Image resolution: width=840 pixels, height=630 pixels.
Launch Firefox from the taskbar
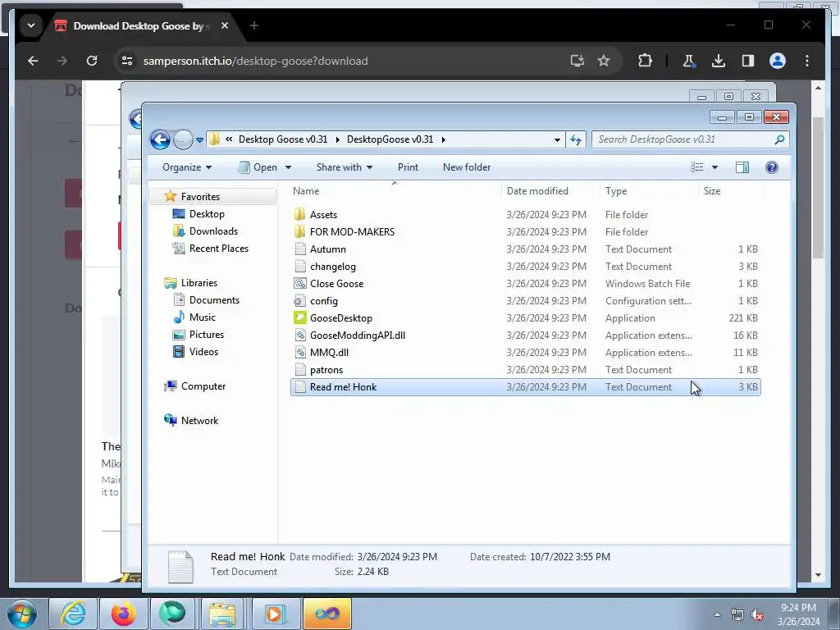[x=123, y=614]
